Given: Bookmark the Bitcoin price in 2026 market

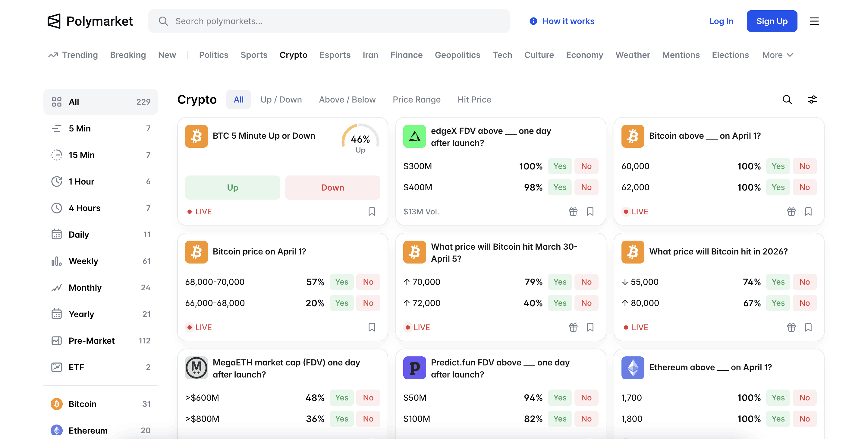Looking at the screenshot, I should tap(809, 327).
